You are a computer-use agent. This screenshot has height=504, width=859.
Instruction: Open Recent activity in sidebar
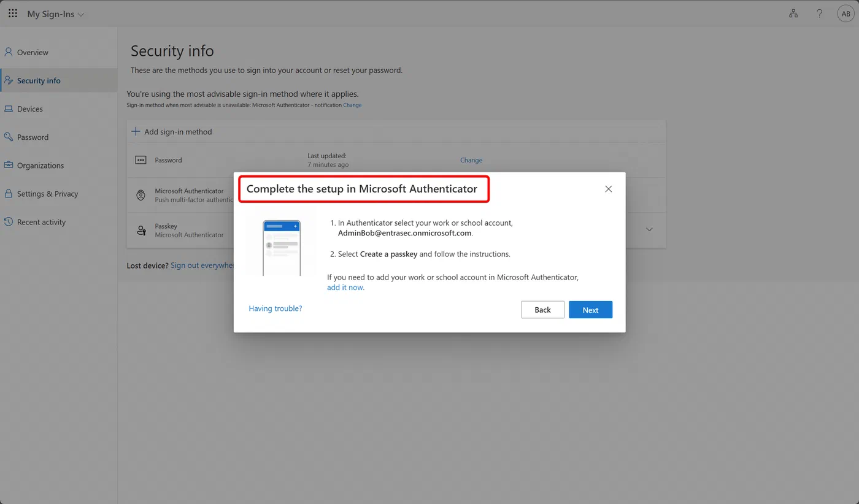click(x=59, y=222)
